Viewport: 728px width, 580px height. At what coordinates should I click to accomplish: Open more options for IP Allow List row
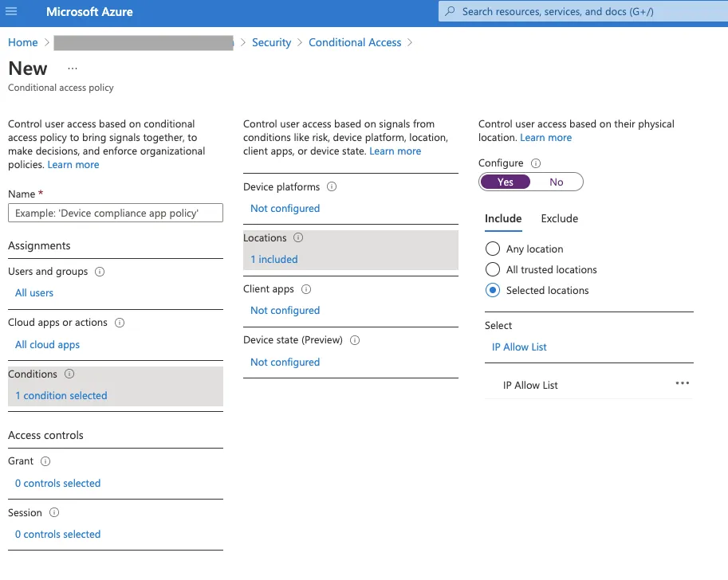point(682,383)
